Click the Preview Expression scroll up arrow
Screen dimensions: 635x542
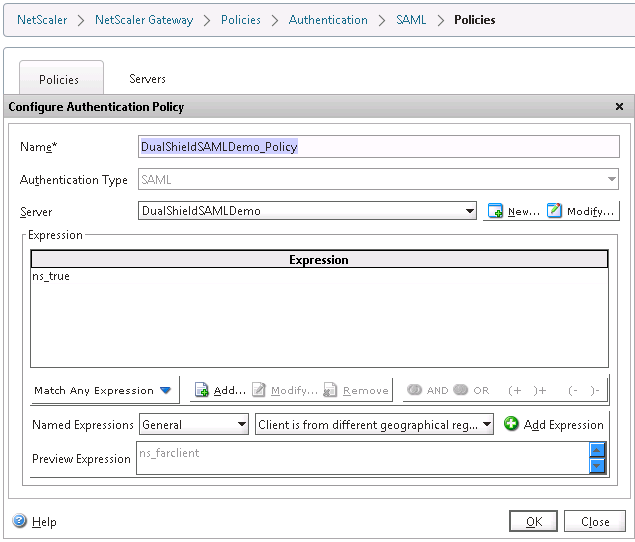pos(597,451)
